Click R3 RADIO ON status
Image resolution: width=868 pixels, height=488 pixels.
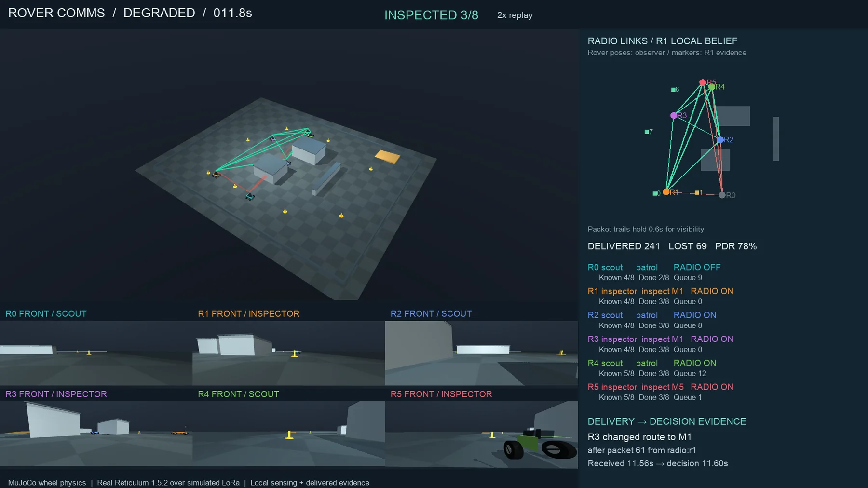712,339
